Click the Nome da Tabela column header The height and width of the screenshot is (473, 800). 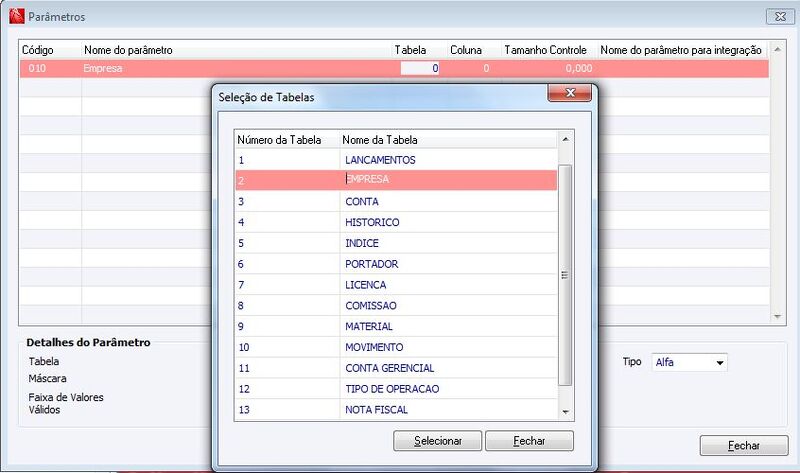pyautogui.click(x=448, y=140)
